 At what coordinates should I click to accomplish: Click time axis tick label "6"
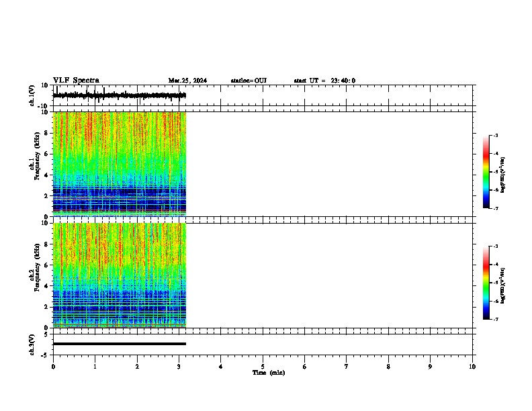(305, 367)
